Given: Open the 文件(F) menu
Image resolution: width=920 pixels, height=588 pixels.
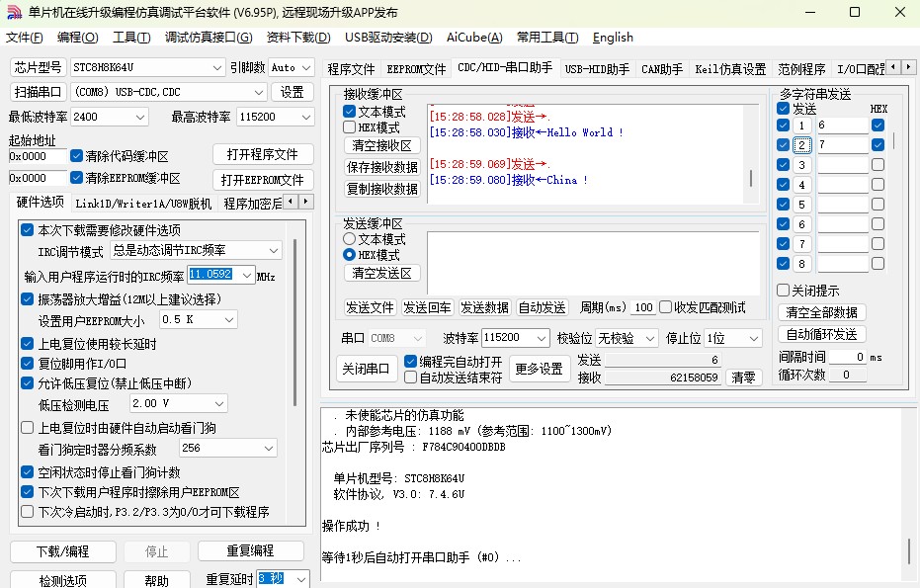Looking at the screenshot, I should click(x=24, y=38).
